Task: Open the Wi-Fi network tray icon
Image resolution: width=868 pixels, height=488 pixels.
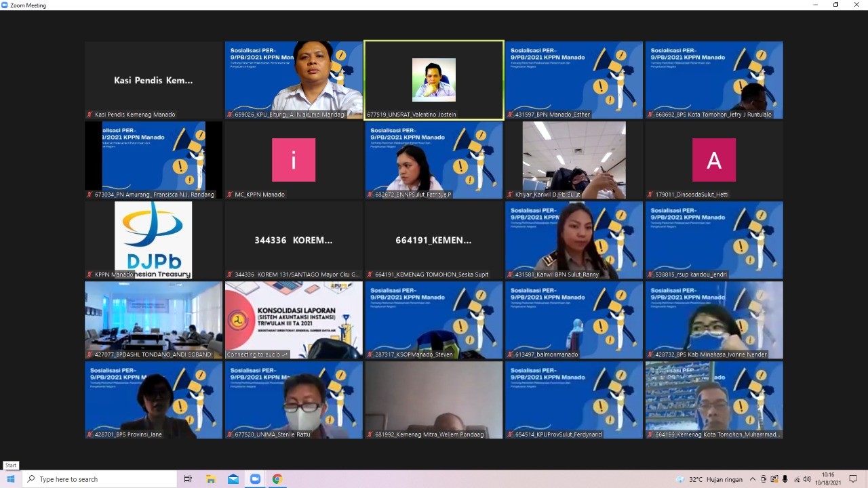Action: (796, 479)
